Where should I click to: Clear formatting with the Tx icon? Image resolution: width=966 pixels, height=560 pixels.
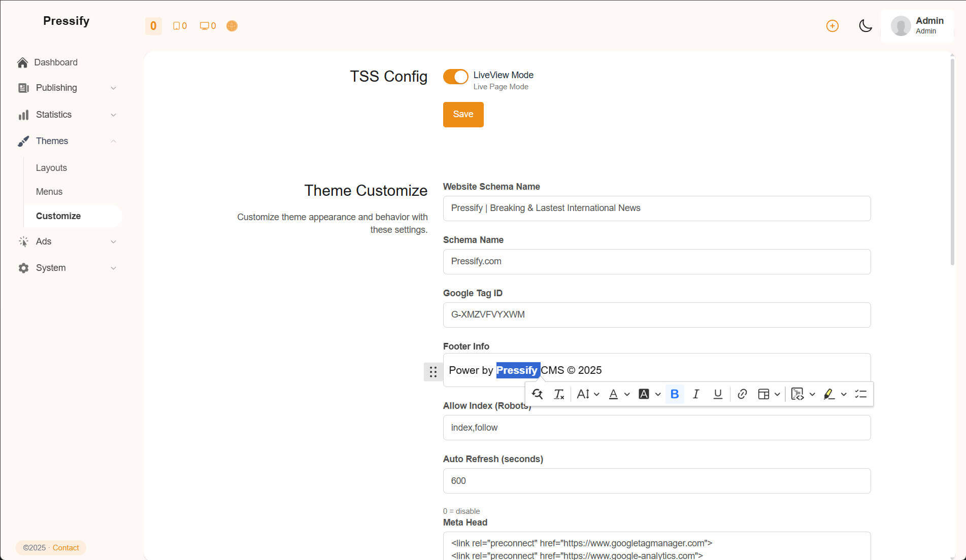click(559, 394)
